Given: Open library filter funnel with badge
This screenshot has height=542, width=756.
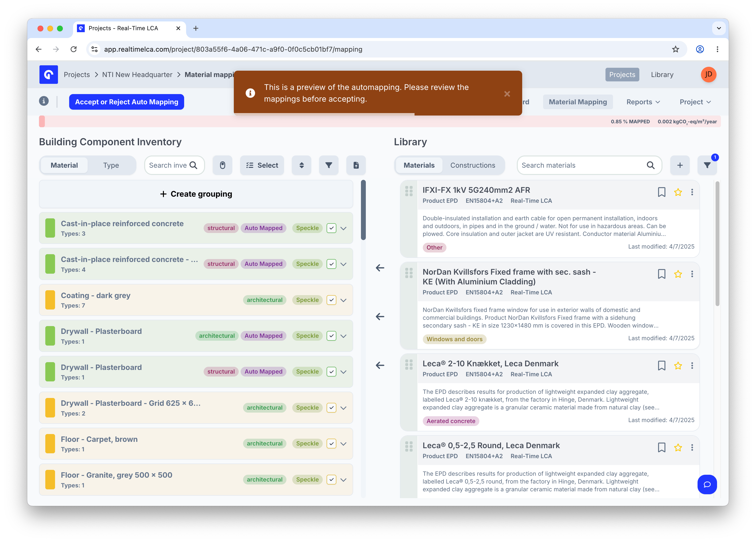Looking at the screenshot, I should coord(707,165).
